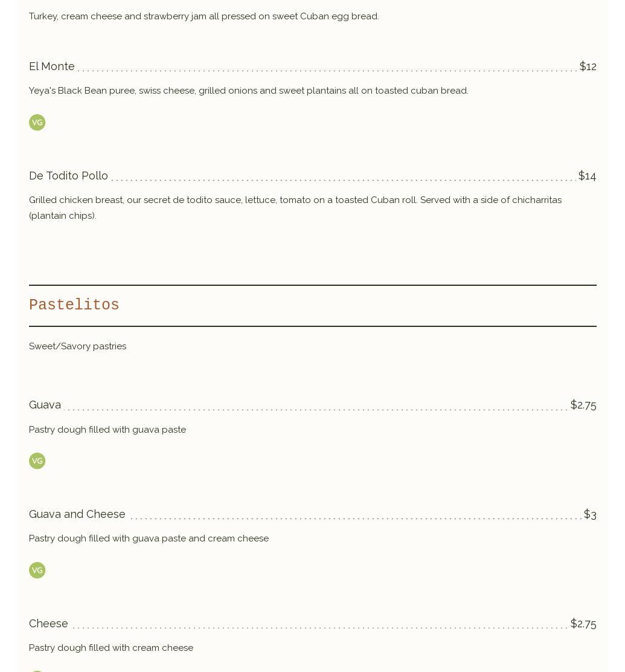
Task: Click the Yeya's Black Bean puree description
Action: (248, 91)
